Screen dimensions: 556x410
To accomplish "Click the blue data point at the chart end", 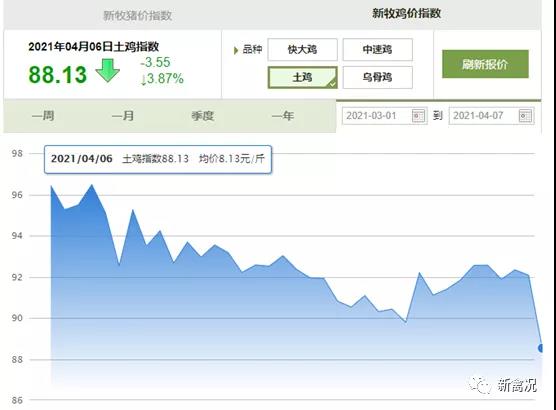I will (540, 348).
